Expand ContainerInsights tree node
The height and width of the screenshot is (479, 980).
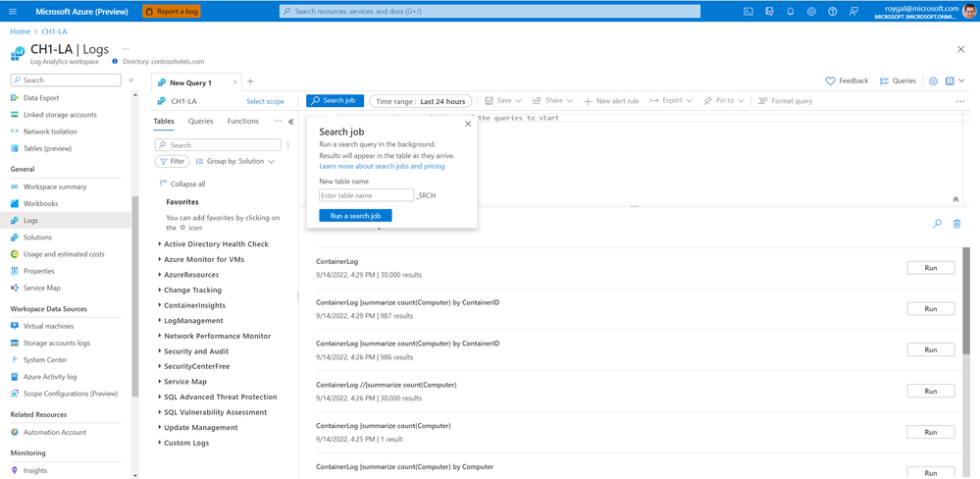(192, 306)
